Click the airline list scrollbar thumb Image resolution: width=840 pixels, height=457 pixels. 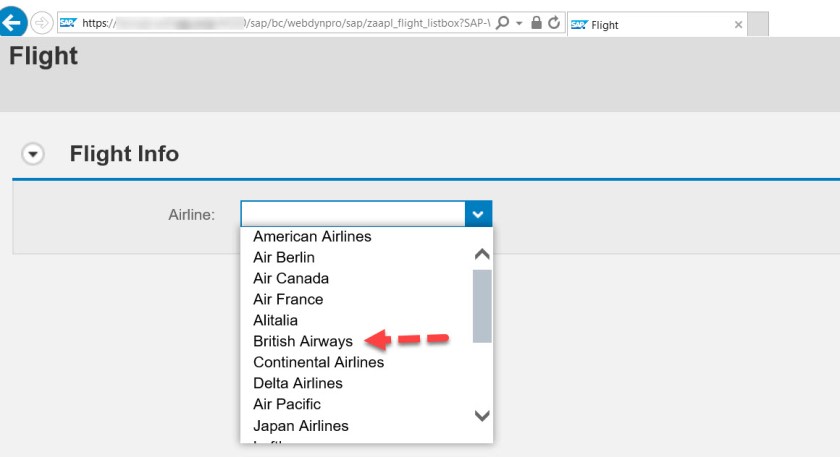[x=482, y=305]
